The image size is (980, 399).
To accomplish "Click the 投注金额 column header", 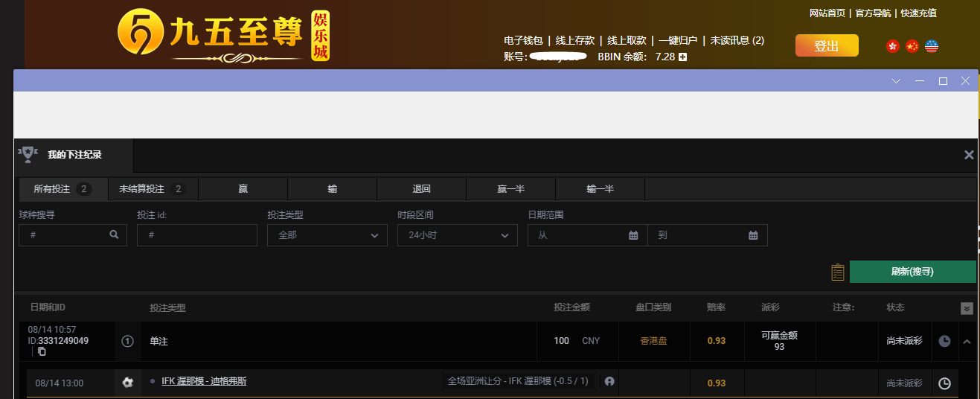I will tap(572, 307).
